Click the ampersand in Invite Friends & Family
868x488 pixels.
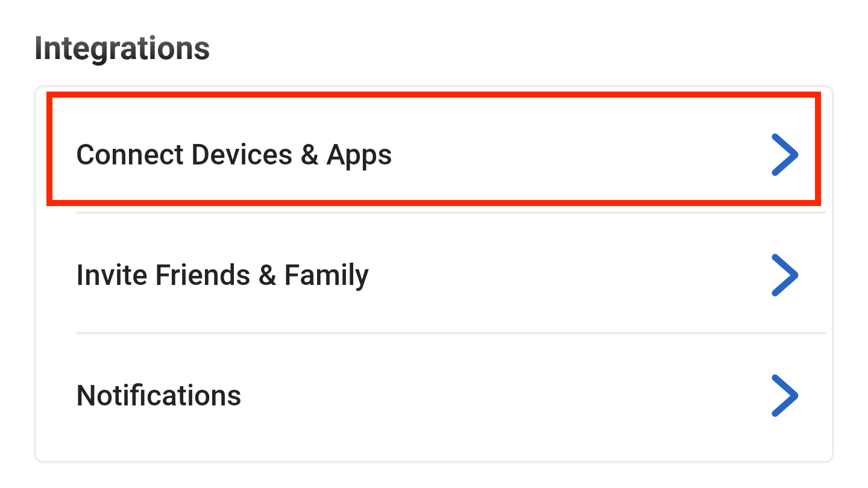click(x=267, y=275)
